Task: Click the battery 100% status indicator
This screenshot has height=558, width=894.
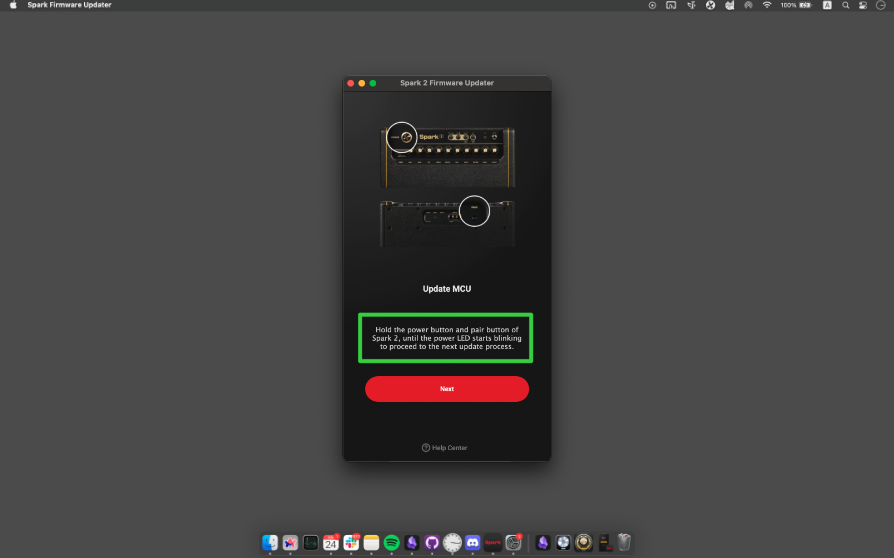Action: (x=796, y=5)
